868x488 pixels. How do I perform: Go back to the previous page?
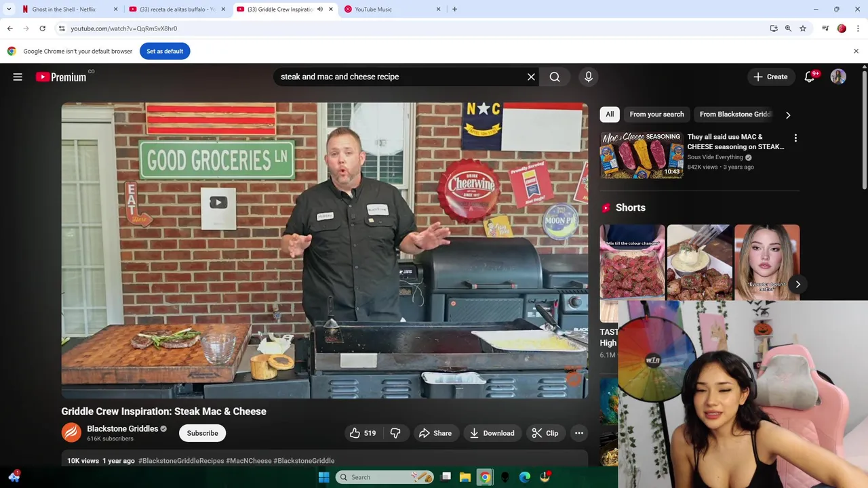point(9,28)
